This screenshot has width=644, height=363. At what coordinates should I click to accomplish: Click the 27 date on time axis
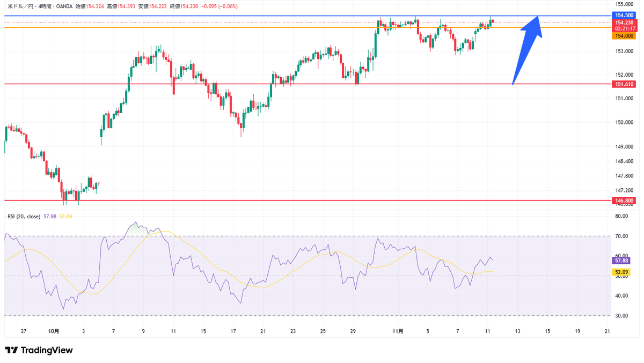[24, 332]
